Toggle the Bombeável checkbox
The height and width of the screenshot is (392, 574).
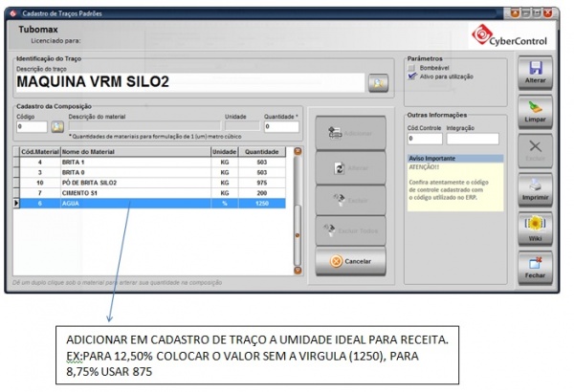pos(412,68)
